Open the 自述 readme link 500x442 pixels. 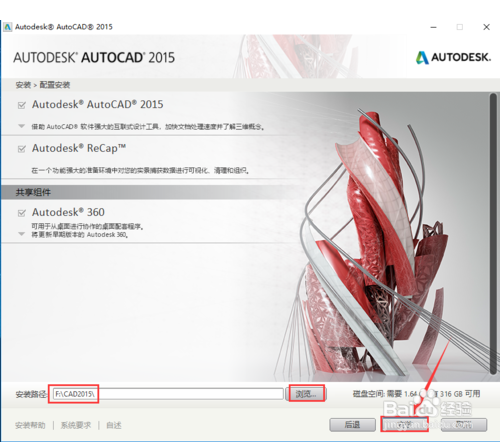[x=114, y=425]
